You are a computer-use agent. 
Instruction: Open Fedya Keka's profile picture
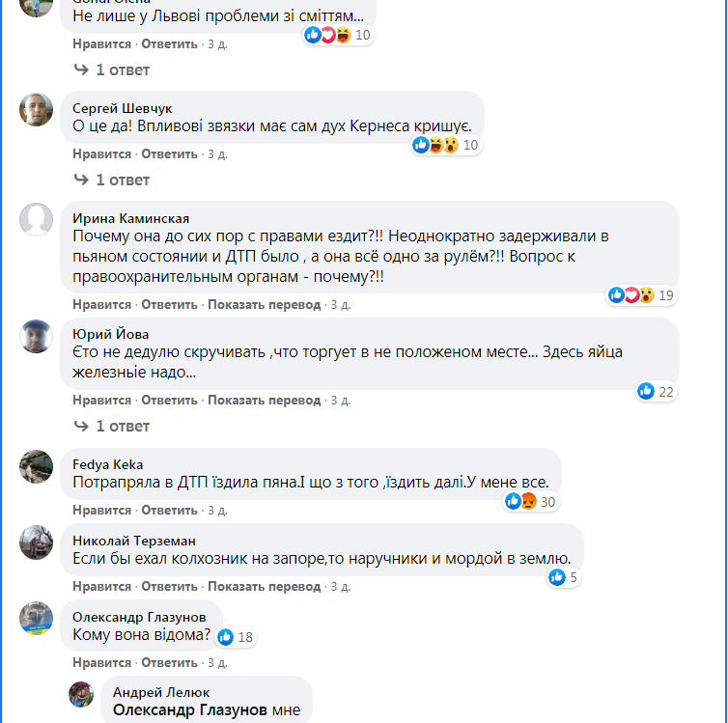click(x=37, y=466)
